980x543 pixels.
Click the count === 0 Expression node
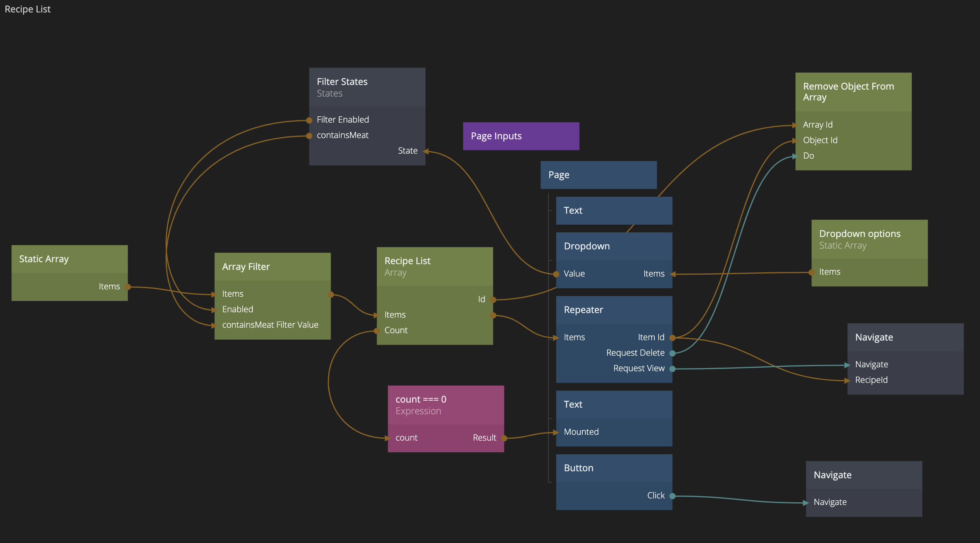click(x=445, y=405)
